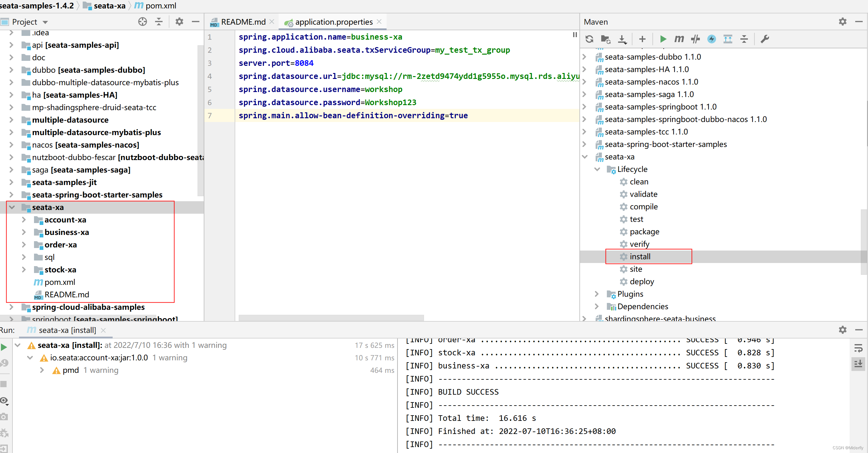Viewport: 868px width, 453px height.
Task: Click the rerun button in Run panel
Action: pos(4,347)
